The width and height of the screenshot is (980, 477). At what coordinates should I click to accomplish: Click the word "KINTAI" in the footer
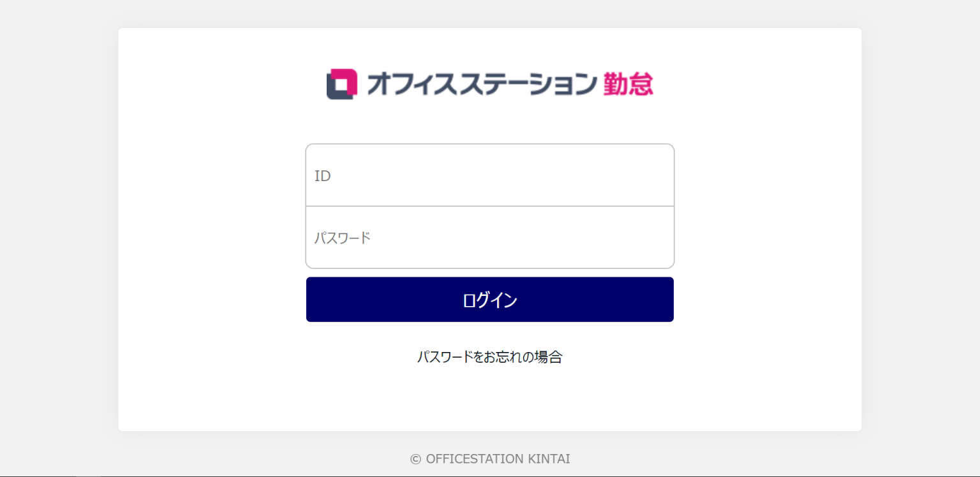549,459
